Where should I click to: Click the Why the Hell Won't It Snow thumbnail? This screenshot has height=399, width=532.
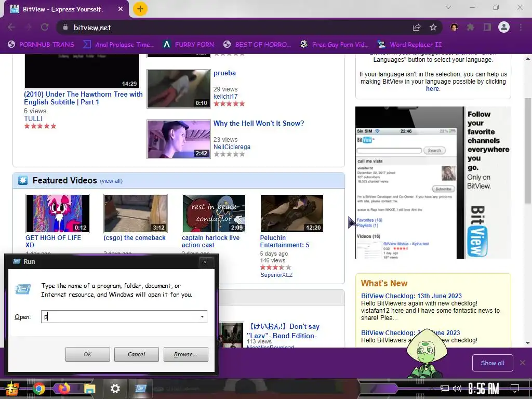[x=179, y=139]
